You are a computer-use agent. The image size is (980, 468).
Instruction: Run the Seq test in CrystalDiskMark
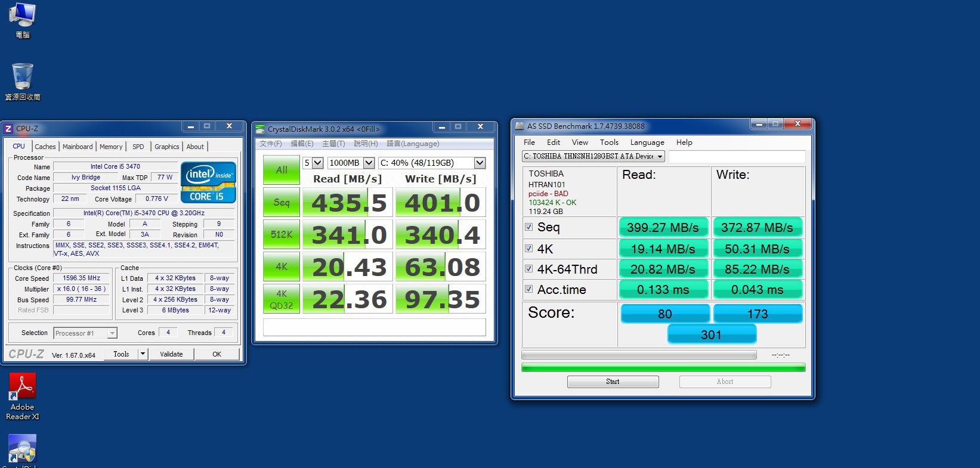pyautogui.click(x=282, y=202)
